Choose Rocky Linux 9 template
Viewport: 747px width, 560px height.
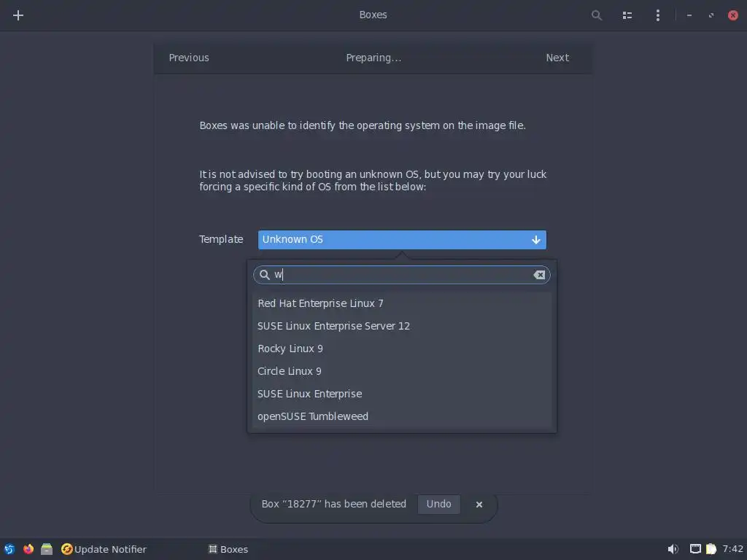[x=402, y=349]
